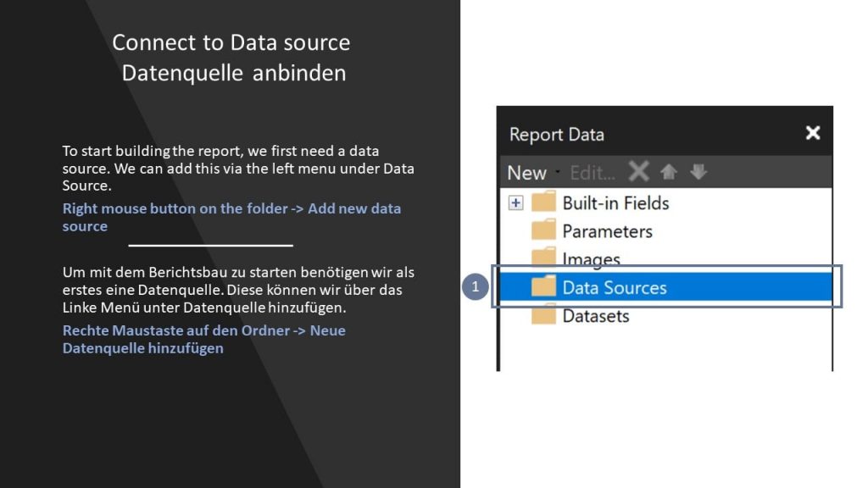Select the Datasets tree item
The image size is (868, 488).
(x=596, y=316)
